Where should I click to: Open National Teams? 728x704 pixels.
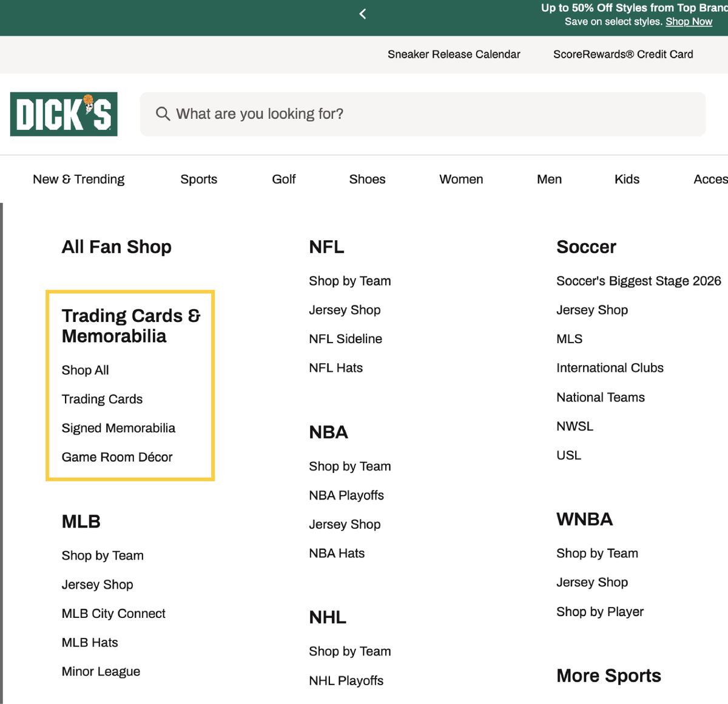[601, 397]
